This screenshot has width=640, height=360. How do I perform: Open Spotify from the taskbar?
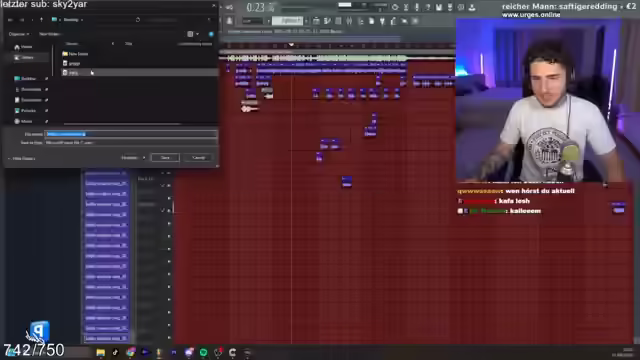tap(203, 352)
